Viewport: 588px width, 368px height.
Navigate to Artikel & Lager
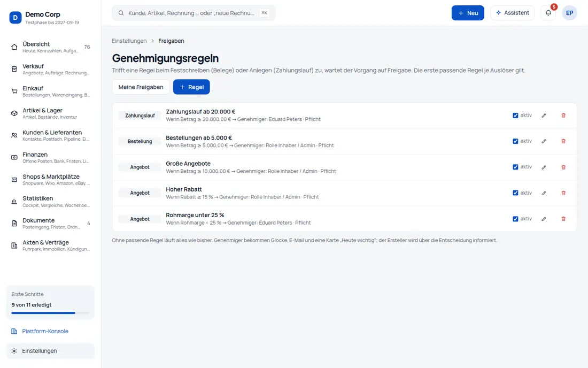[x=50, y=113]
